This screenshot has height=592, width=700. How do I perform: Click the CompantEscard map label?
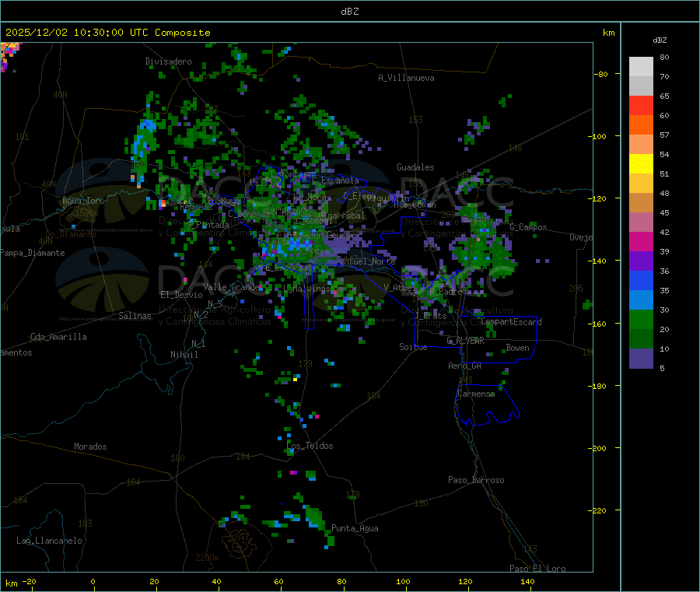click(x=511, y=322)
